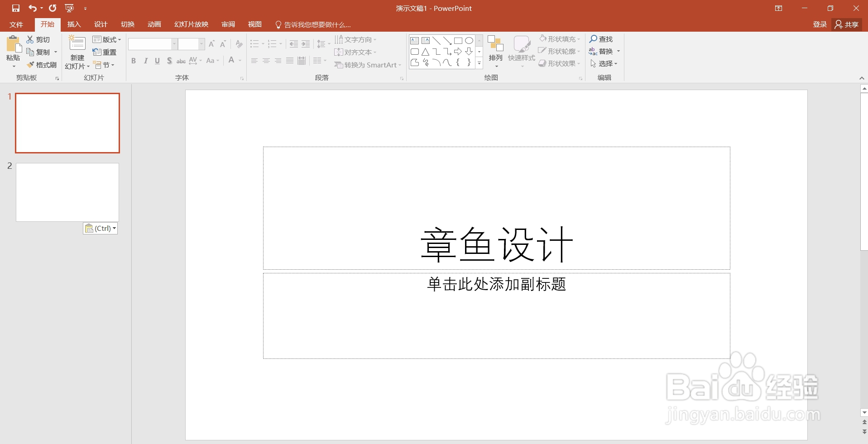
Task: Switch to the Animations (动画) tab
Action: pos(154,24)
